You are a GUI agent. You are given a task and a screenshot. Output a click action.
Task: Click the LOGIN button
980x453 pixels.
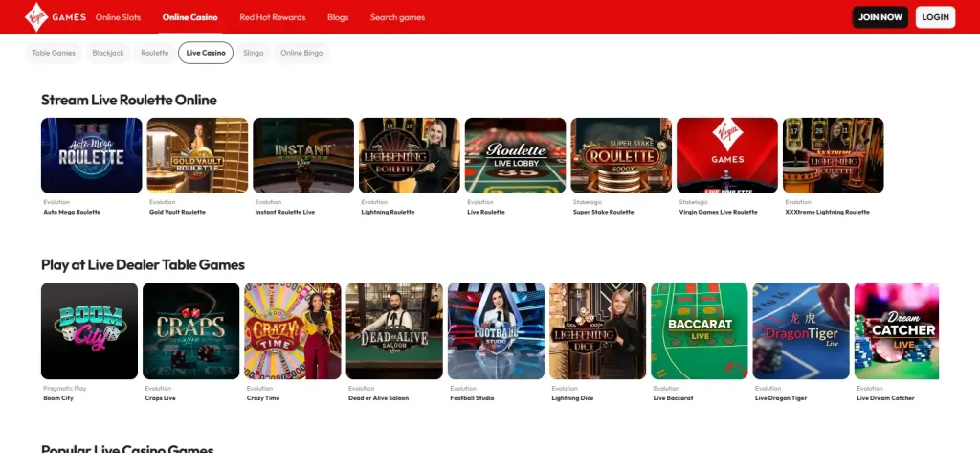(935, 17)
